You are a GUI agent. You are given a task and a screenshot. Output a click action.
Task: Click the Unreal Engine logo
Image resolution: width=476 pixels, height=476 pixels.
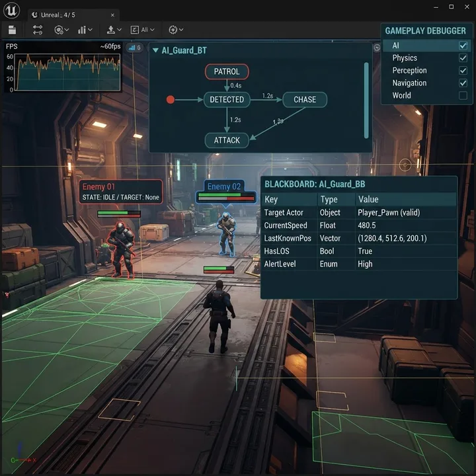click(x=11, y=11)
